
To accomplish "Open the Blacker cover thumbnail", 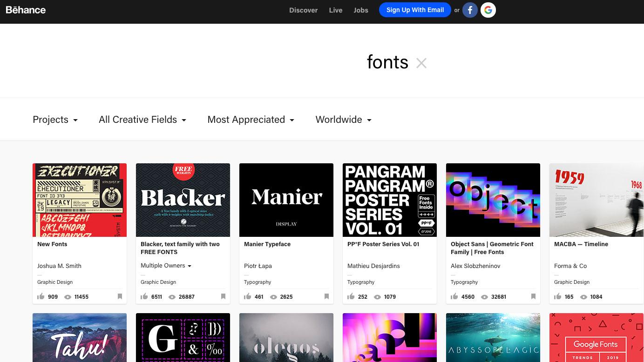I will coord(183,200).
